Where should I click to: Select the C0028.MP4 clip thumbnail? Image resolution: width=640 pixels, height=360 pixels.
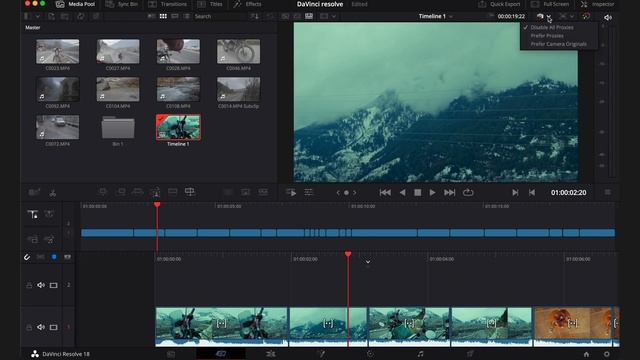tap(178, 51)
